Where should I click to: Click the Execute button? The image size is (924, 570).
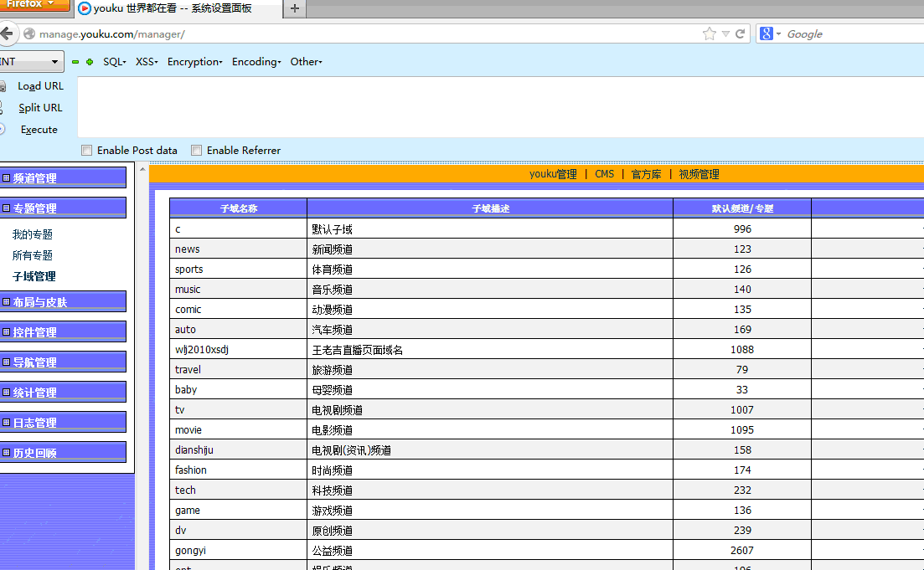pyautogui.click(x=39, y=130)
